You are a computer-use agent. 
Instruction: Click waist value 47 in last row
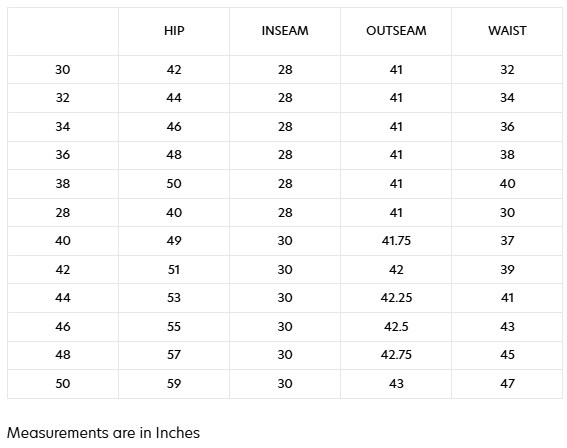point(507,384)
